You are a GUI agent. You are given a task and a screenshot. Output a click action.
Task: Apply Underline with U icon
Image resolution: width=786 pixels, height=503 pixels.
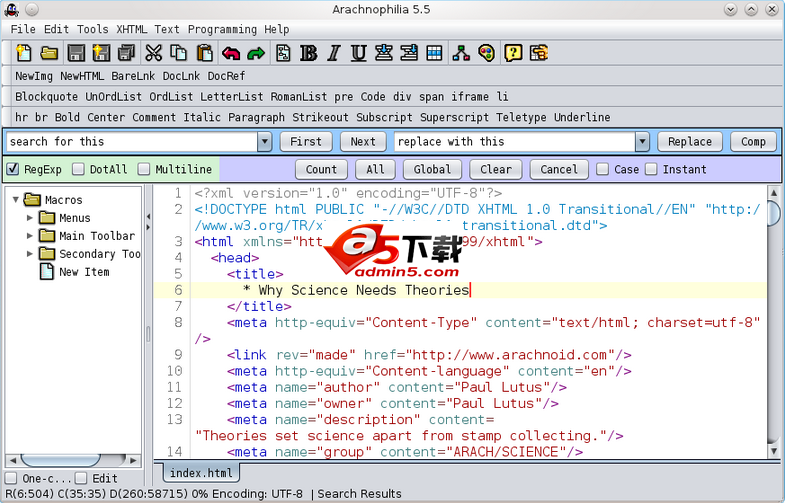tap(358, 53)
